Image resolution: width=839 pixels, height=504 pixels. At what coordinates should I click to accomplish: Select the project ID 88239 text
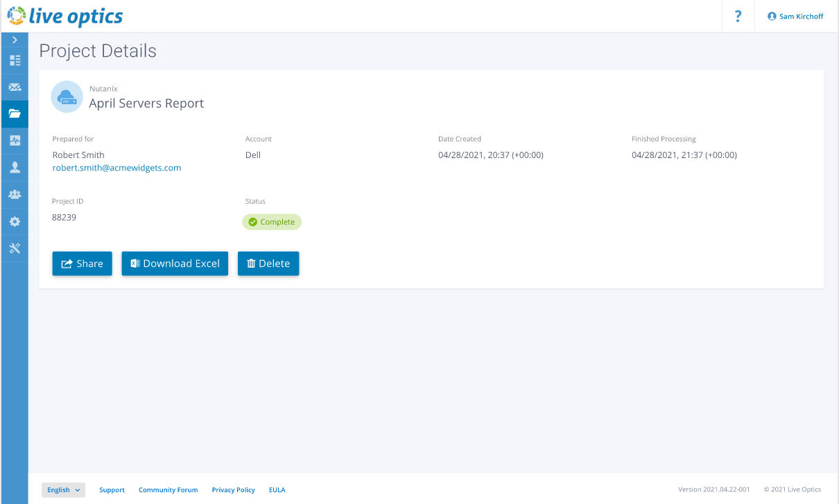click(x=64, y=217)
